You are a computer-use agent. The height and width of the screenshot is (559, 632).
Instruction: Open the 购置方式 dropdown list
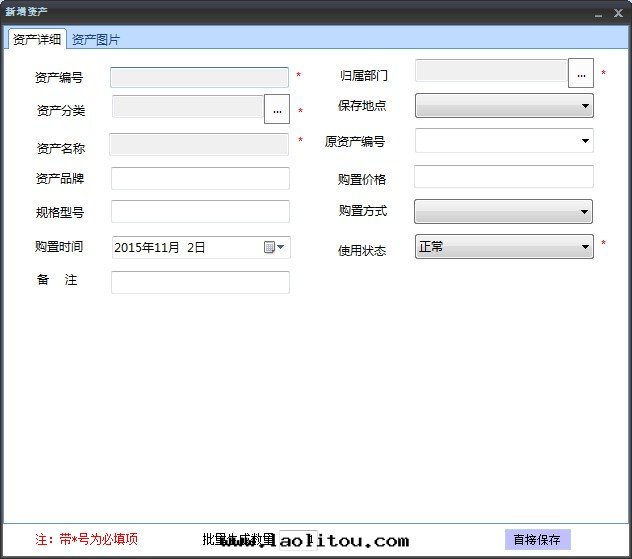[584, 212]
